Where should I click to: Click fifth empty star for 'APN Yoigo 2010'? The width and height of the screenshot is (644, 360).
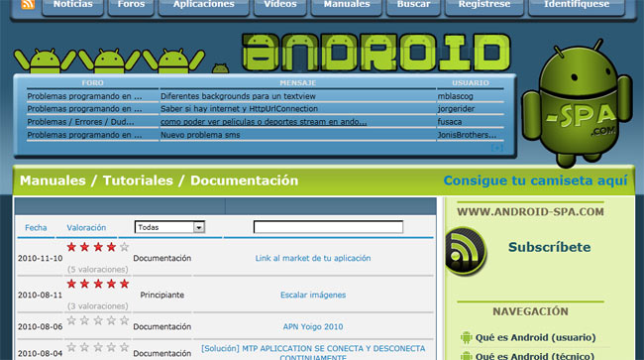(125, 320)
